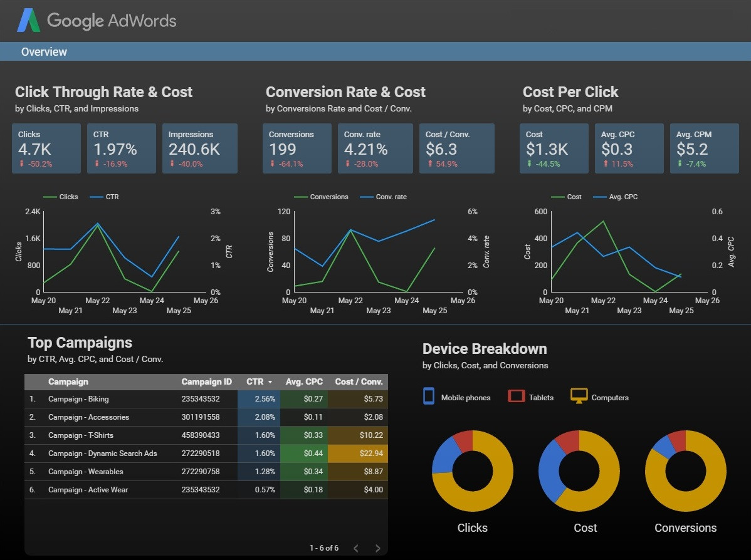The image size is (751, 560).
Task: Click the Top Campaigns heading
Action: (80, 343)
